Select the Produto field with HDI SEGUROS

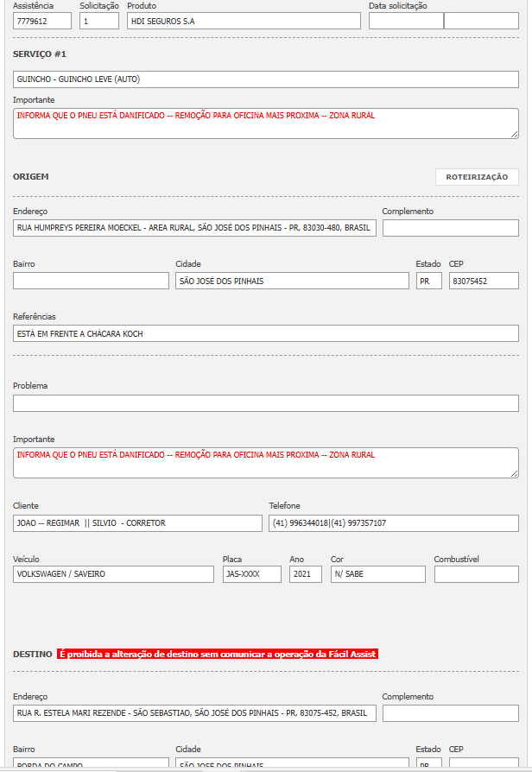243,22
